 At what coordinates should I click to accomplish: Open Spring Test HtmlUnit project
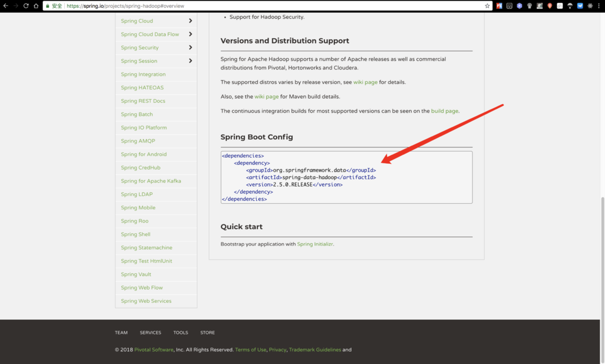[146, 261]
